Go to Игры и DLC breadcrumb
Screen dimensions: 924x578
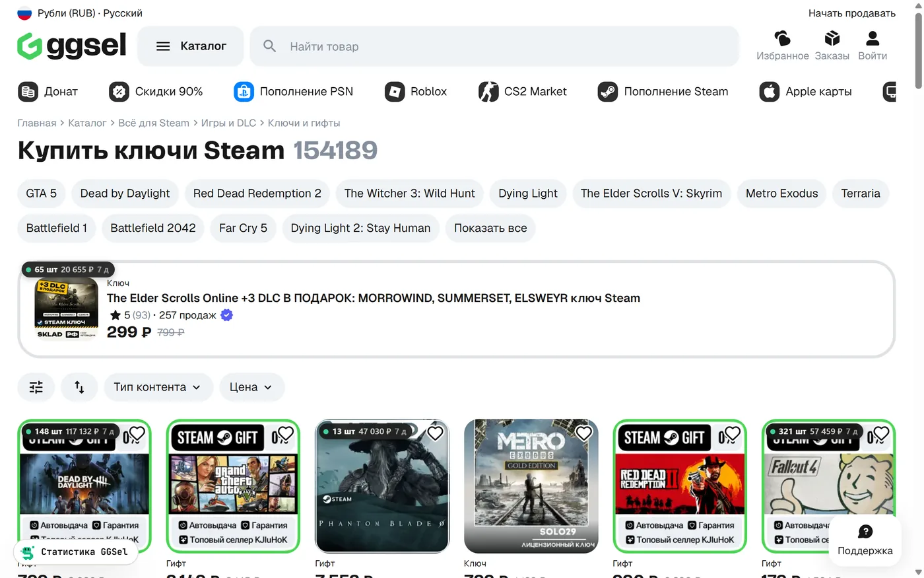pos(228,123)
